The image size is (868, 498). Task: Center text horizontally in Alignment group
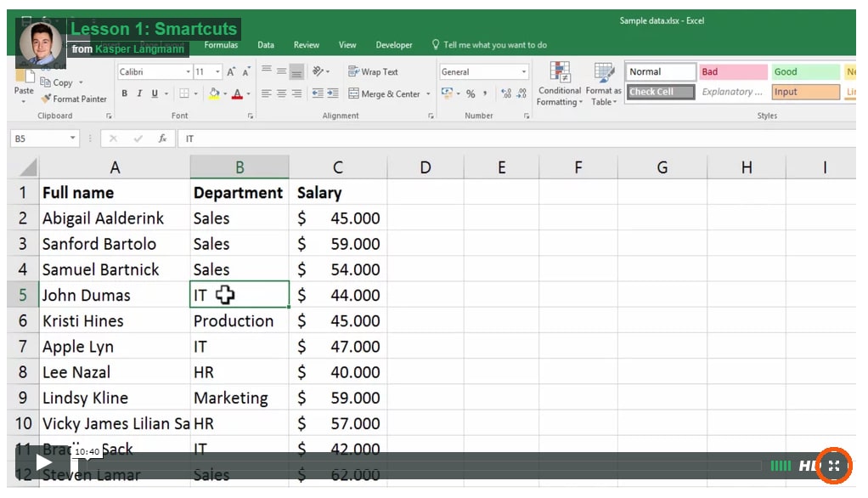tap(281, 93)
